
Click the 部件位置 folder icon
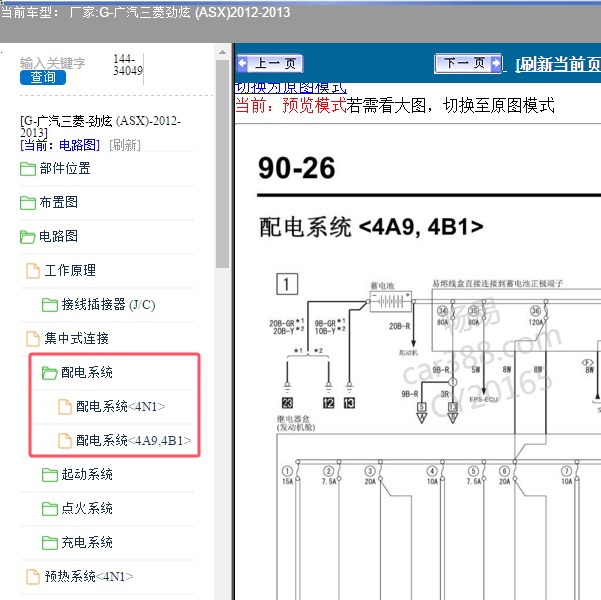(28, 169)
